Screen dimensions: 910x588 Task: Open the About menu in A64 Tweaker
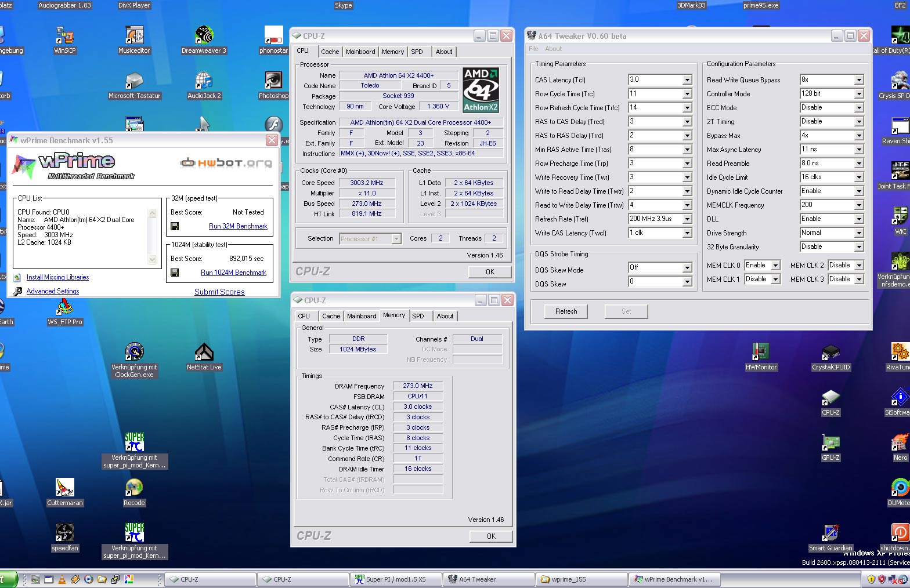click(553, 49)
